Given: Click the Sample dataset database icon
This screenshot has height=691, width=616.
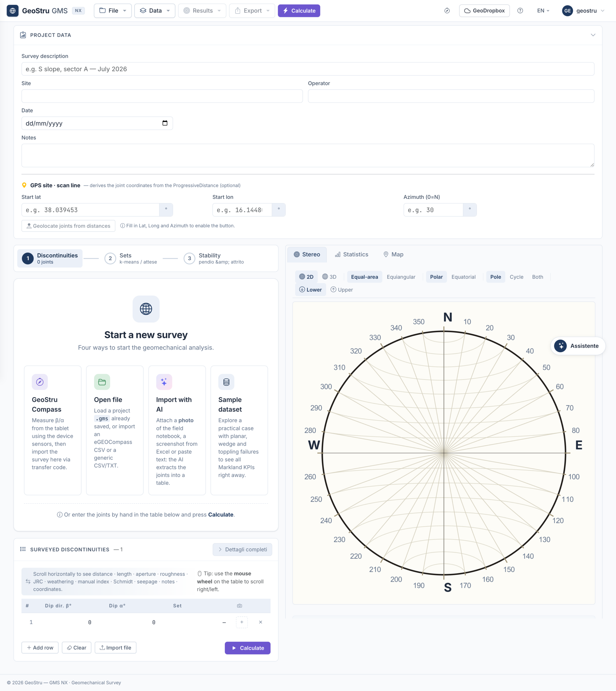Looking at the screenshot, I should 226,382.
